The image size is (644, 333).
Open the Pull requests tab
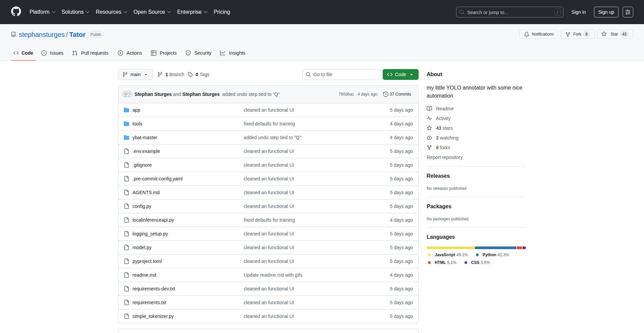[x=90, y=53]
